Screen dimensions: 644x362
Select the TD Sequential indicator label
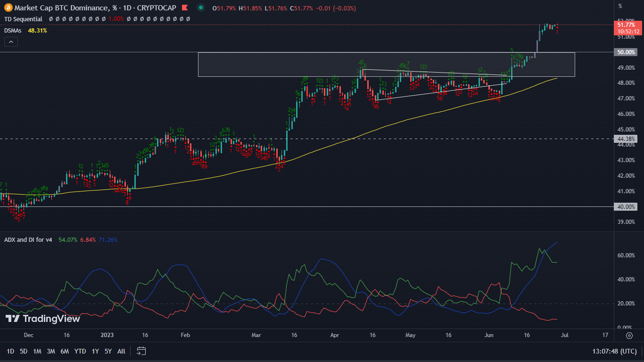(x=23, y=19)
